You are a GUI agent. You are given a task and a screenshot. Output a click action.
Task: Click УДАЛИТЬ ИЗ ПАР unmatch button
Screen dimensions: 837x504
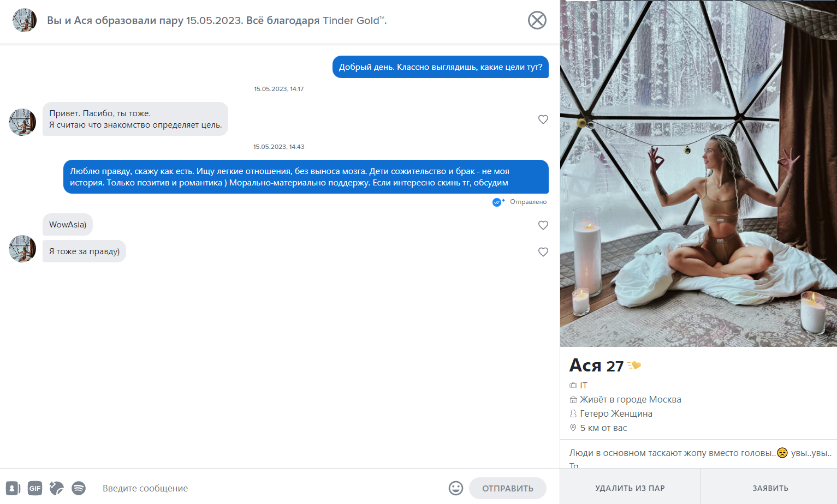[x=630, y=488]
